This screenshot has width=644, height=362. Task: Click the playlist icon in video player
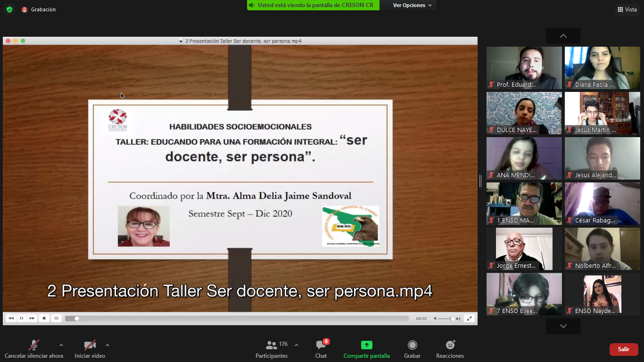[56, 319]
